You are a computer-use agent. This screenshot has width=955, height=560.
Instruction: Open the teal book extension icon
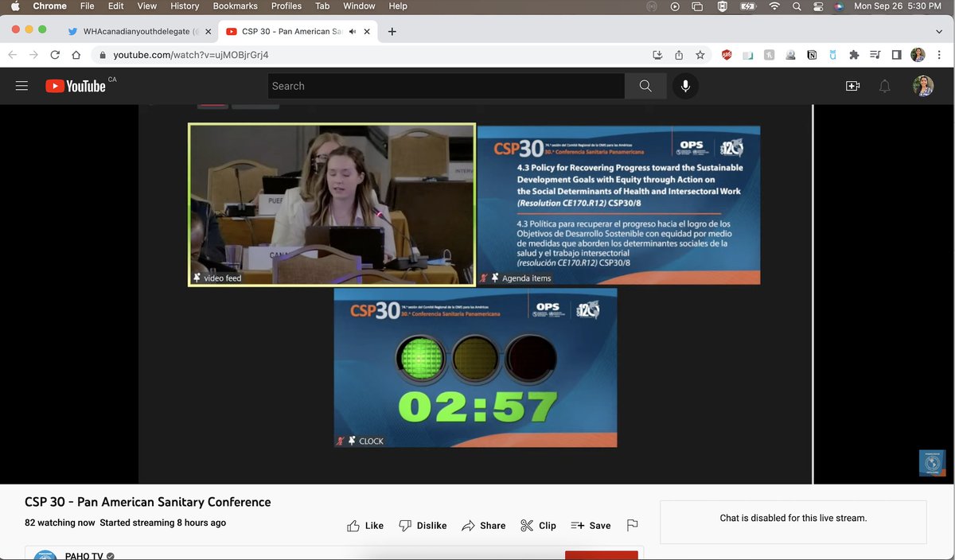pyautogui.click(x=748, y=55)
